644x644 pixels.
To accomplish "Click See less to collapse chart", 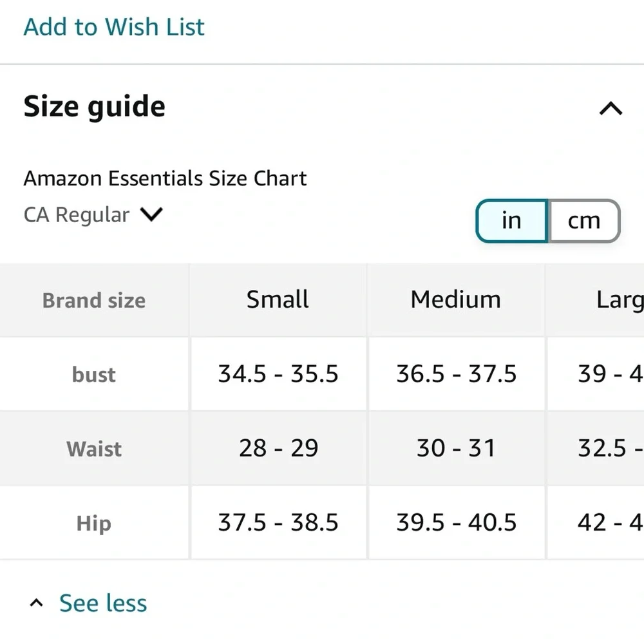I will [x=103, y=603].
